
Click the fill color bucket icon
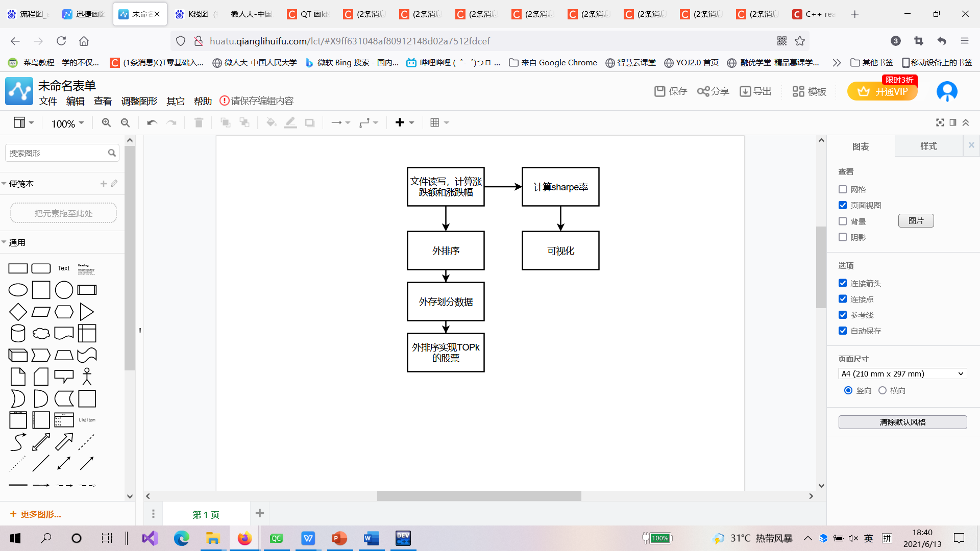(271, 122)
